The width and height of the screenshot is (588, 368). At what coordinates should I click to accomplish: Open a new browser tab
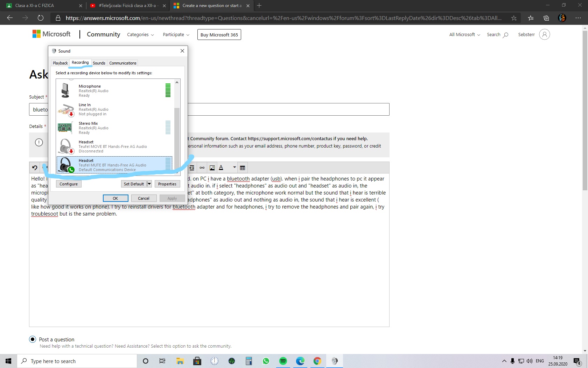[259, 6]
